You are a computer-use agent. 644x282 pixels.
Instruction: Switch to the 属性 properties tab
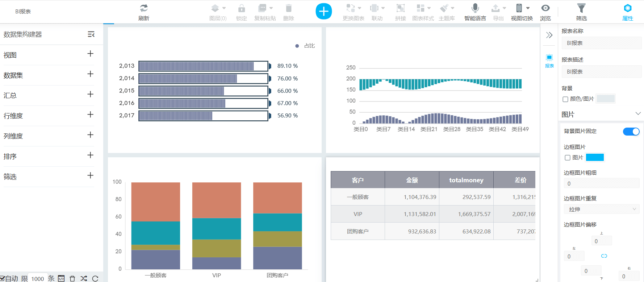(x=627, y=12)
